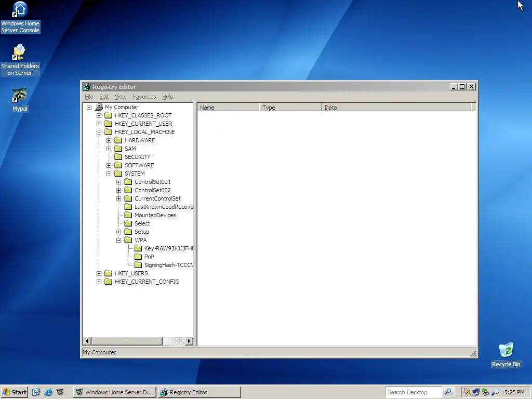Viewport: 532px width, 399px height.
Task: Select the LastKnownGoodRecovery key
Action: [164, 207]
